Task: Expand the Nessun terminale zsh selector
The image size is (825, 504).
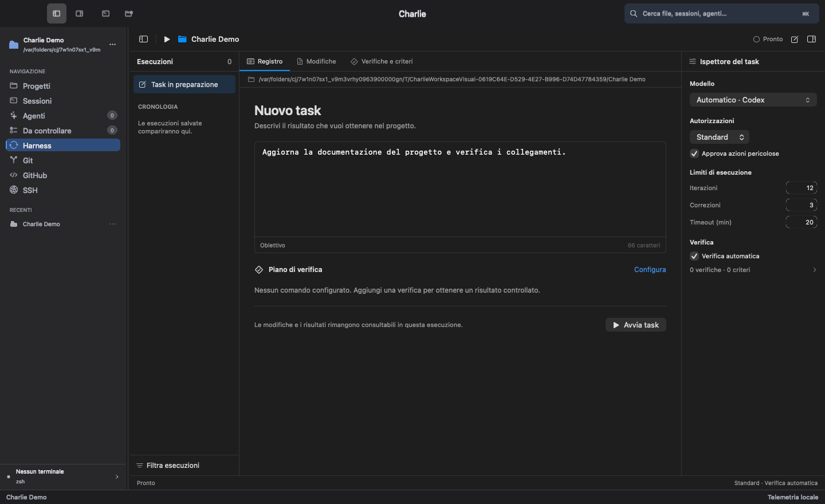Action: (63, 477)
